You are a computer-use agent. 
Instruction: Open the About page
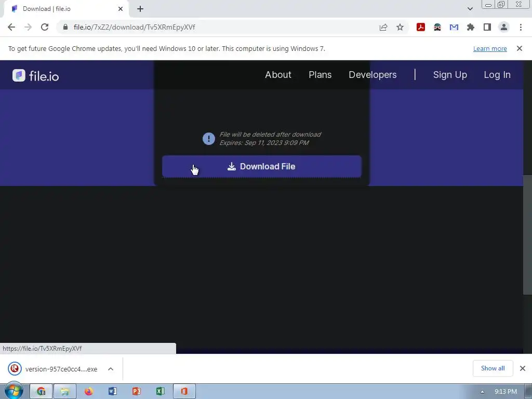click(278, 75)
